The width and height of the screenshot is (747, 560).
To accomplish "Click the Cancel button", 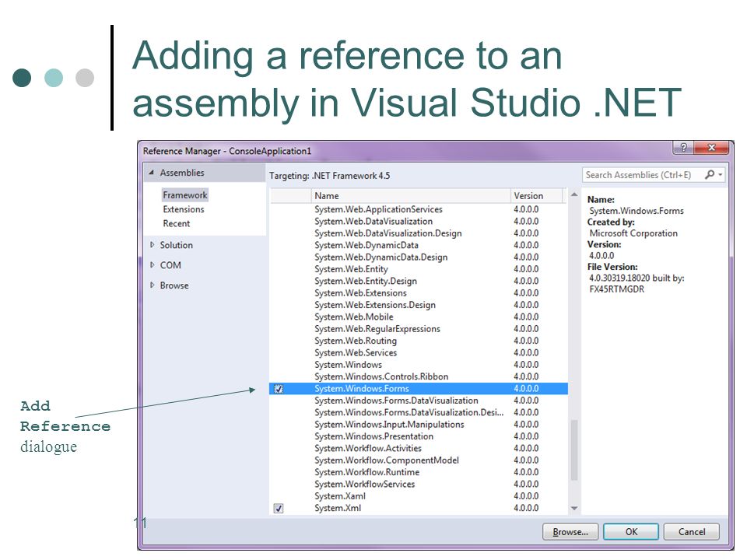I will coord(692,531).
